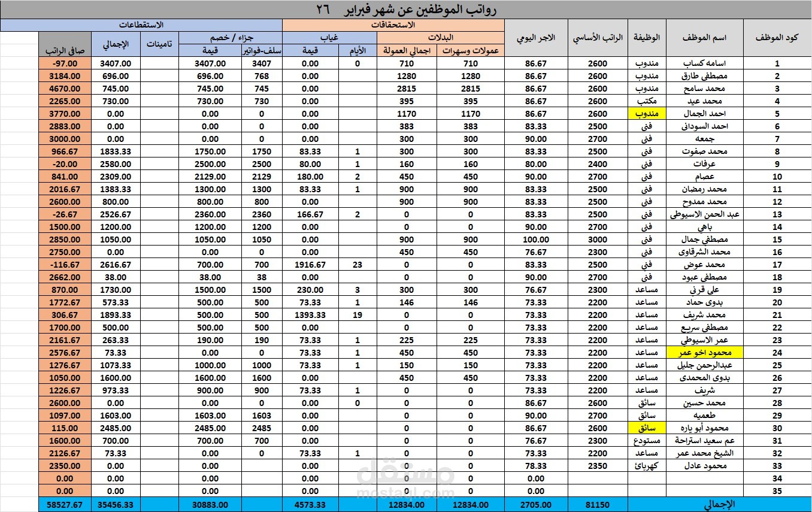Image resolution: width=812 pixels, height=512 pixels.
Task: Select the basic salary cell 3000
Action: (597, 240)
